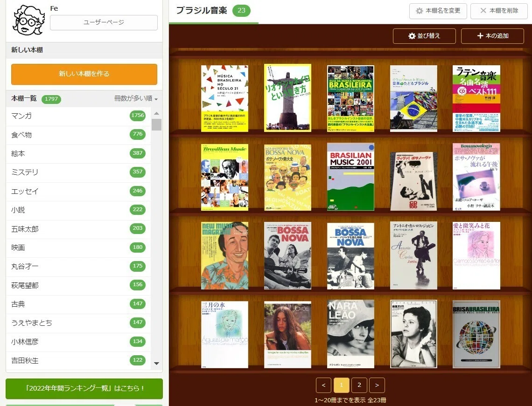Open 音楽でたどるブラジル book cover

tap(413, 99)
